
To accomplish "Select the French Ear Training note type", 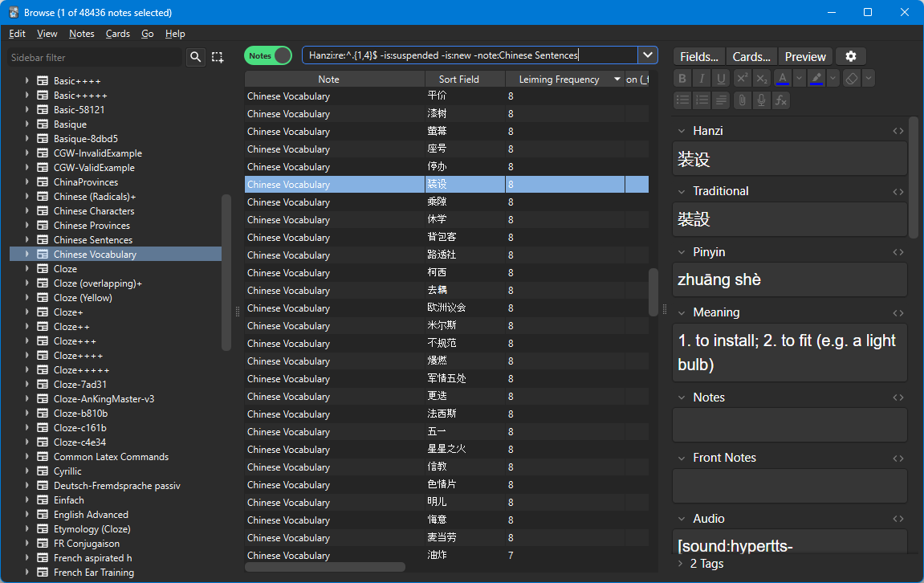I will click(94, 572).
